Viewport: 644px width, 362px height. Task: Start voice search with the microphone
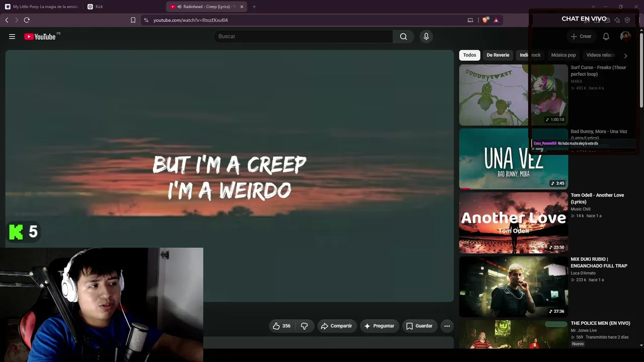click(x=426, y=36)
